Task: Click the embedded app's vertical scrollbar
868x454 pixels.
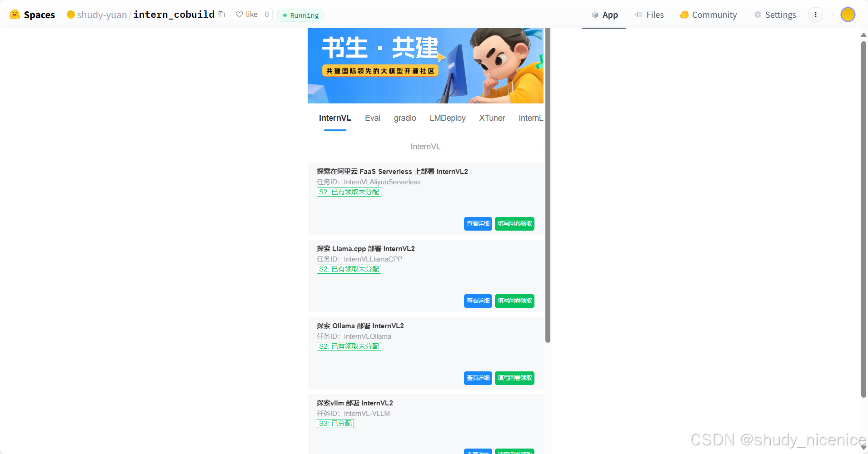Action: [548, 185]
